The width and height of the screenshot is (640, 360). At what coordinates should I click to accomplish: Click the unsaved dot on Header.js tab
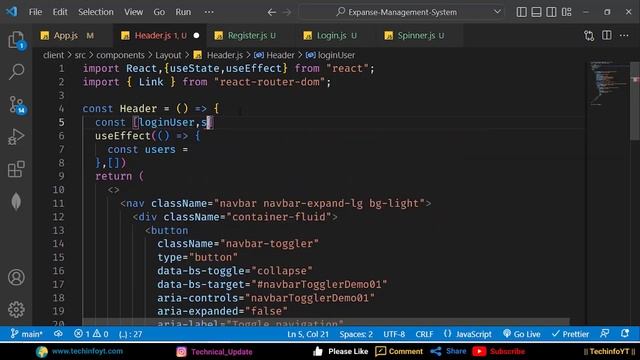[x=196, y=36]
